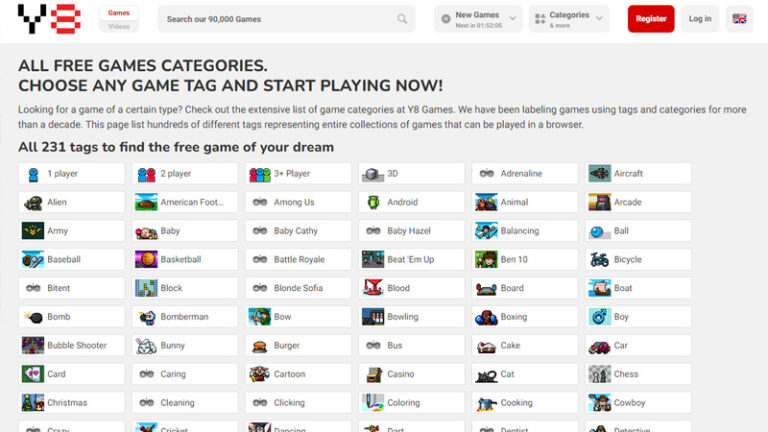Screen dimensions: 768x432
Task: Click the Bomb tag icon
Action: click(32, 317)
